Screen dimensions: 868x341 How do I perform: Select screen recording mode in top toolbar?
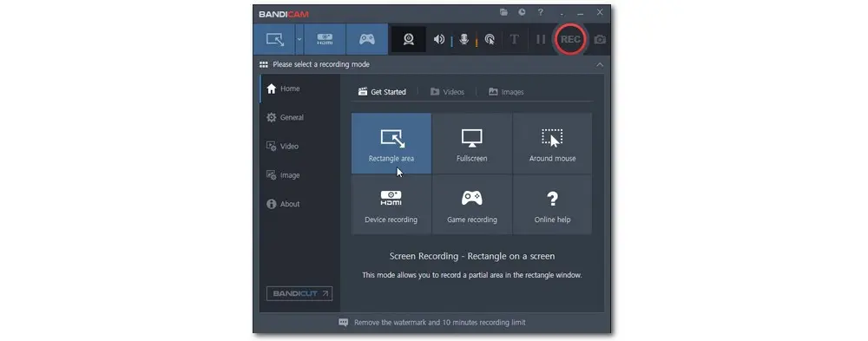[x=274, y=39]
